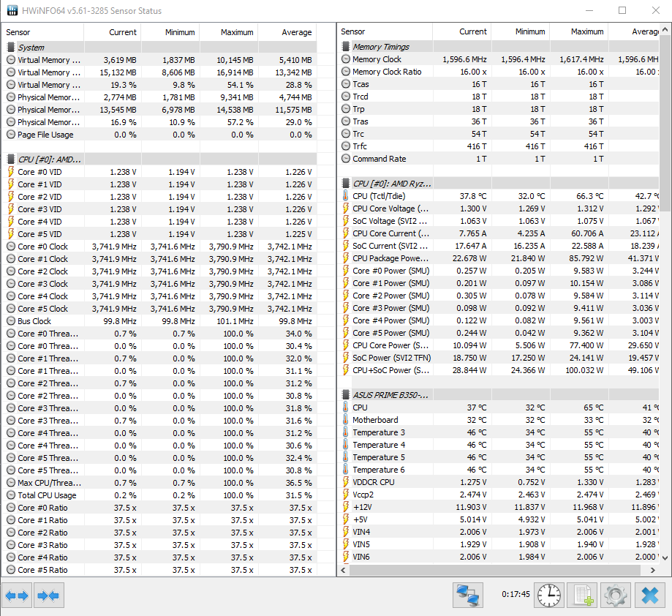The width and height of the screenshot is (672, 616).
Task: Click the lightning icon beside SoC Power (SVI2 TFN)
Action: coord(345,358)
